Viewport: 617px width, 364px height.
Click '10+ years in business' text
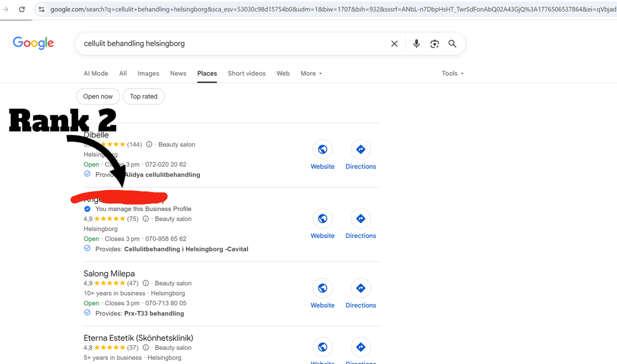click(x=114, y=293)
